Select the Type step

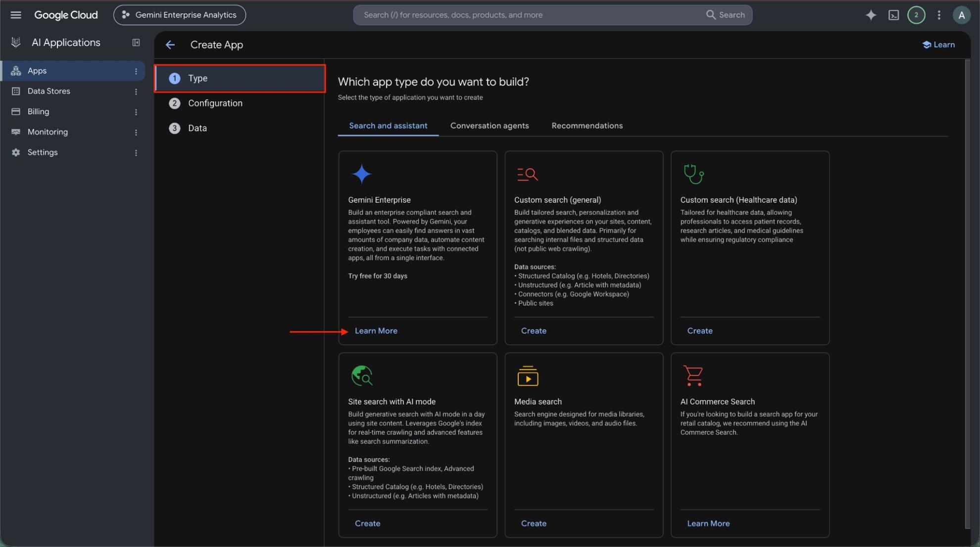pyautogui.click(x=240, y=78)
